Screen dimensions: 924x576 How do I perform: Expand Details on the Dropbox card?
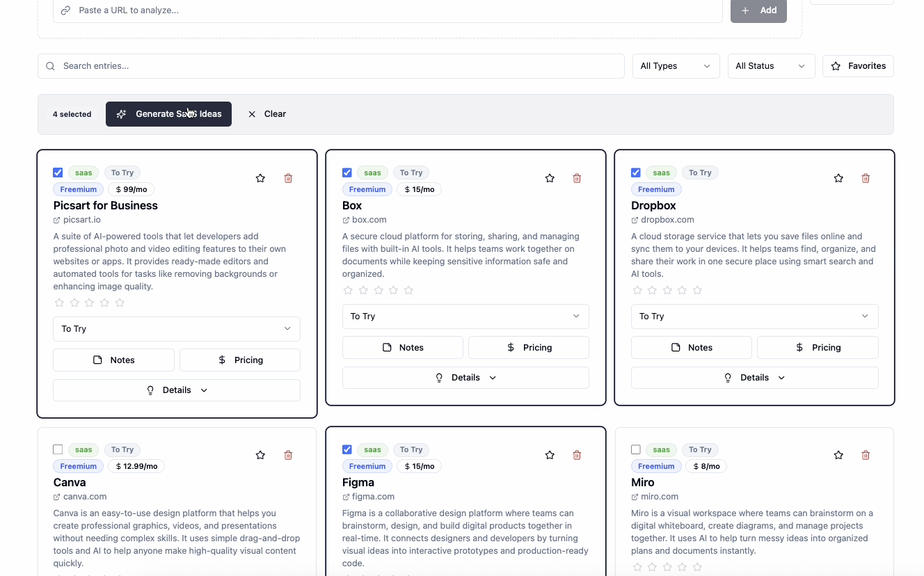pos(754,378)
